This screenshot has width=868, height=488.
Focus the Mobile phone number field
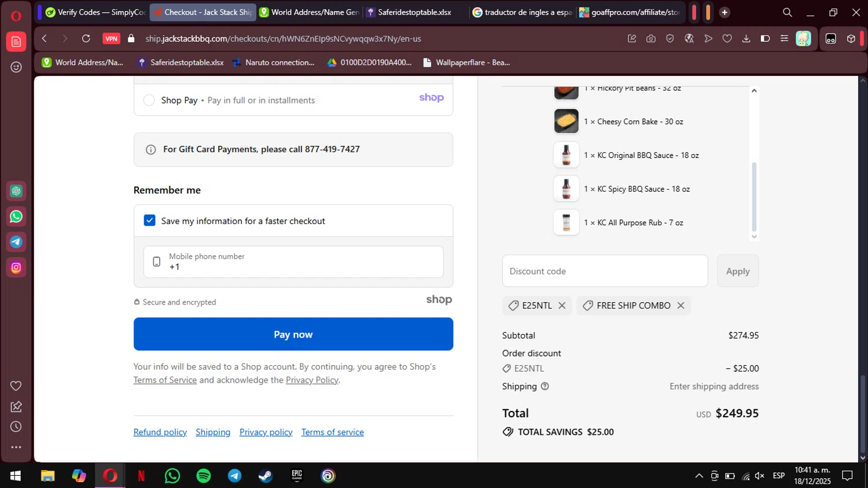[x=293, y=262]
